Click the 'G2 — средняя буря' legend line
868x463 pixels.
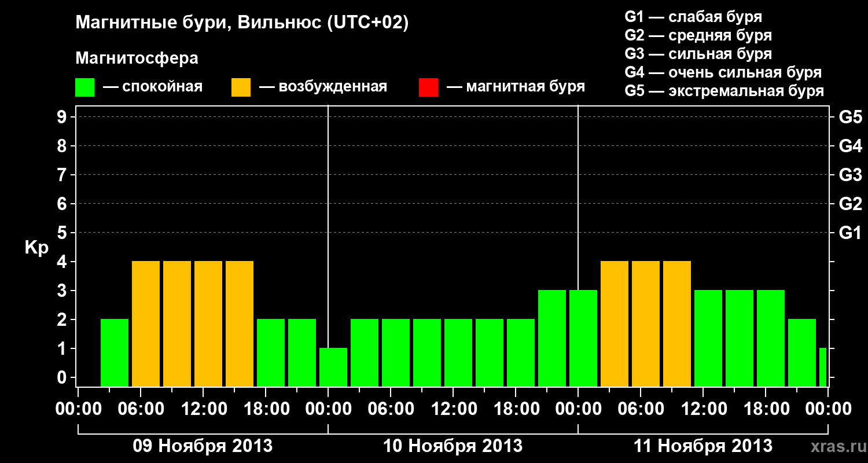[698, 35]
